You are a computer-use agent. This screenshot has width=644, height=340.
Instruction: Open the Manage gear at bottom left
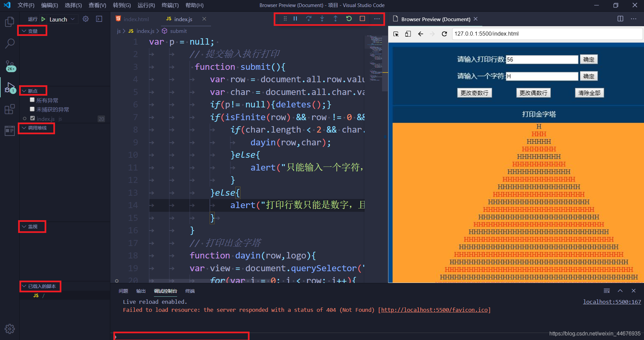[10, 329]
